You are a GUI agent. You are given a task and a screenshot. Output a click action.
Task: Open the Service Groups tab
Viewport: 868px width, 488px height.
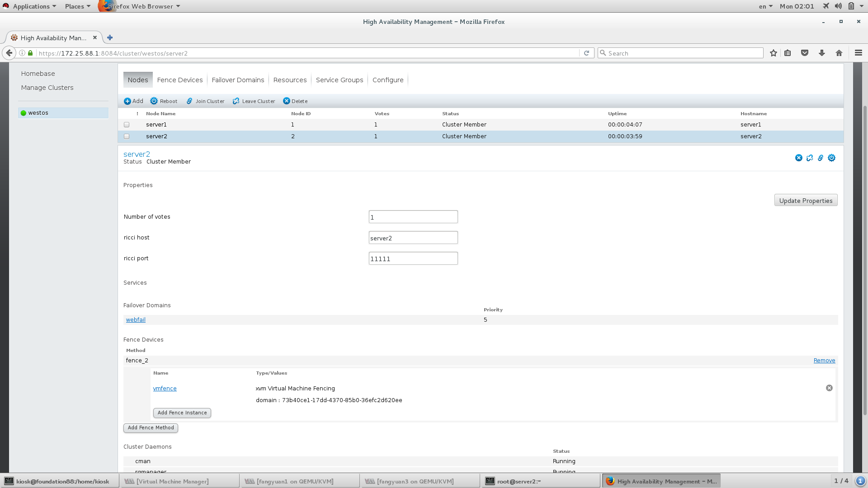pyautogui.click(x=339, y=80)
